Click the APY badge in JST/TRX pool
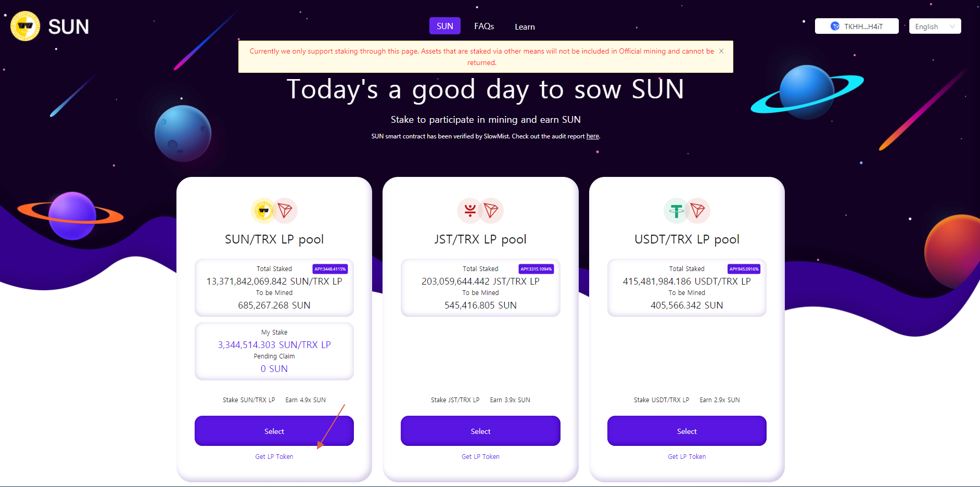Viewport: 980px width, 487px height. 536,269
